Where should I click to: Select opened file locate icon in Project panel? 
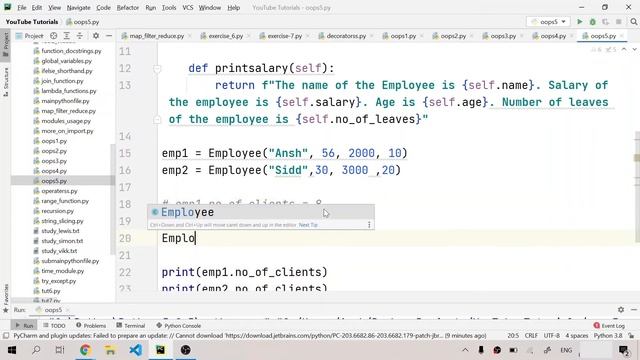click(x=53, y=36)
